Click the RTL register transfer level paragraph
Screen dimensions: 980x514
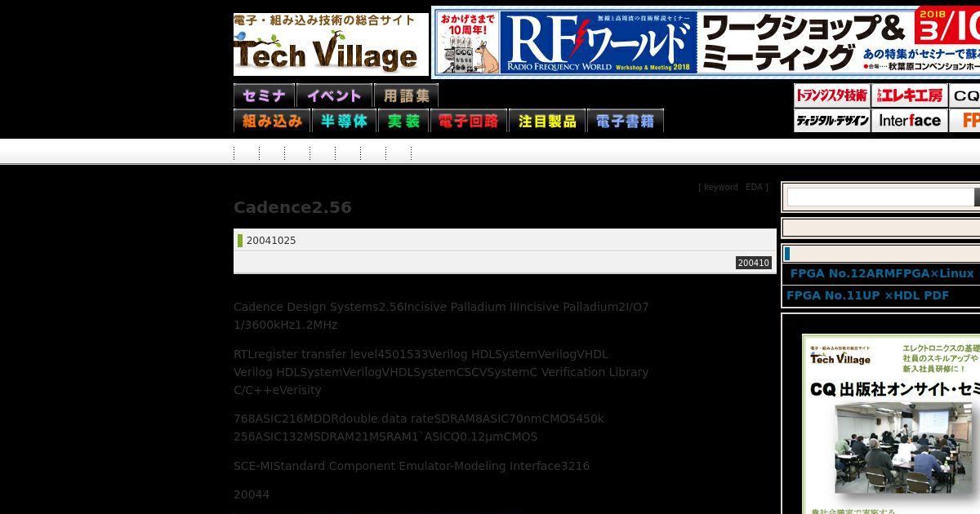(x=441, y=372)
